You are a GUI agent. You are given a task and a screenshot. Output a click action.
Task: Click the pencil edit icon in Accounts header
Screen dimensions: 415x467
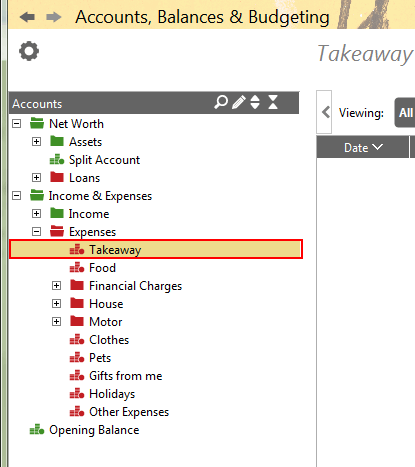[x=239, y=102]
